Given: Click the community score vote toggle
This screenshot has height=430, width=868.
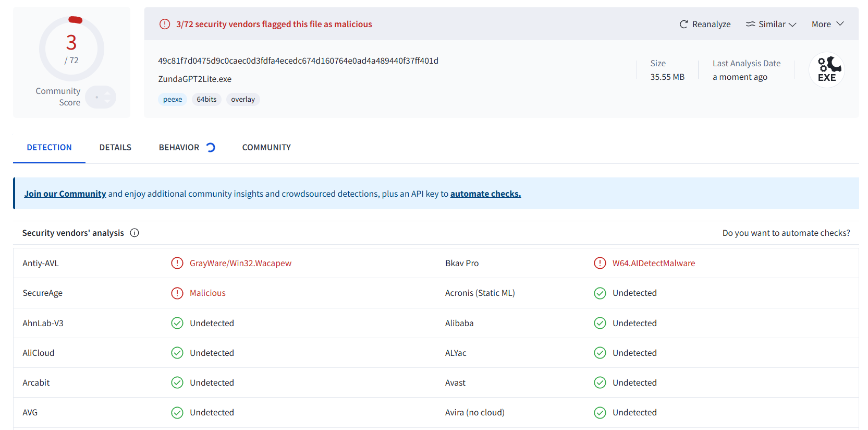Looking at the screenshot, I should click(x=101, y=97).
